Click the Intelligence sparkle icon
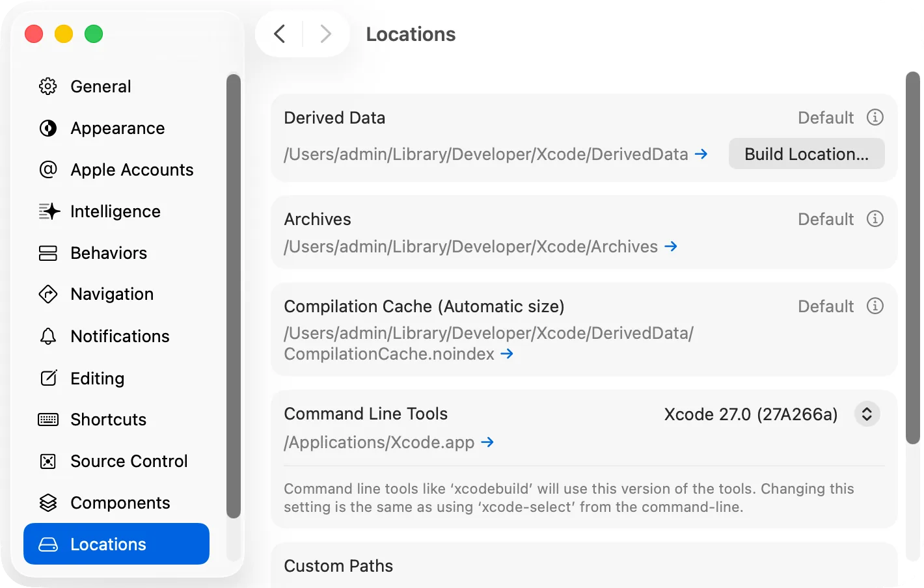This screenshot has height=588, width=924. pos(49,211)
